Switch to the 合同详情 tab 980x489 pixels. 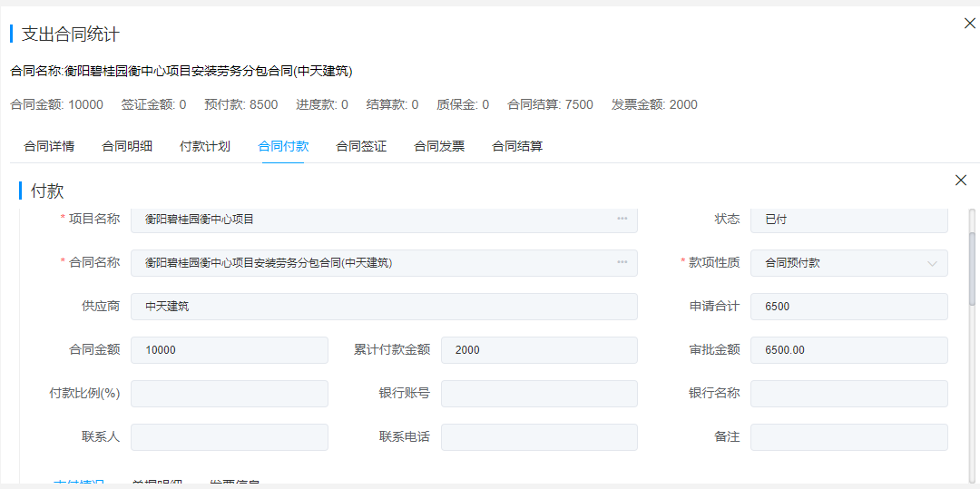coord(49,147)
